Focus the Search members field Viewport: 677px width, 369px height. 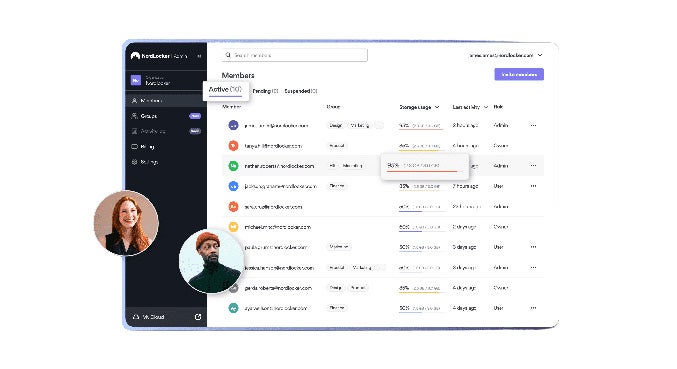[x=294, y=55]
